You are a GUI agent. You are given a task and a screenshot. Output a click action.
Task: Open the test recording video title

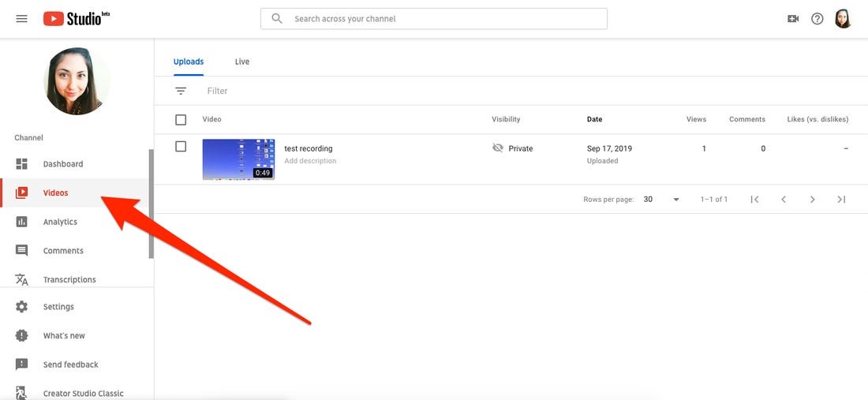[309, 148]
